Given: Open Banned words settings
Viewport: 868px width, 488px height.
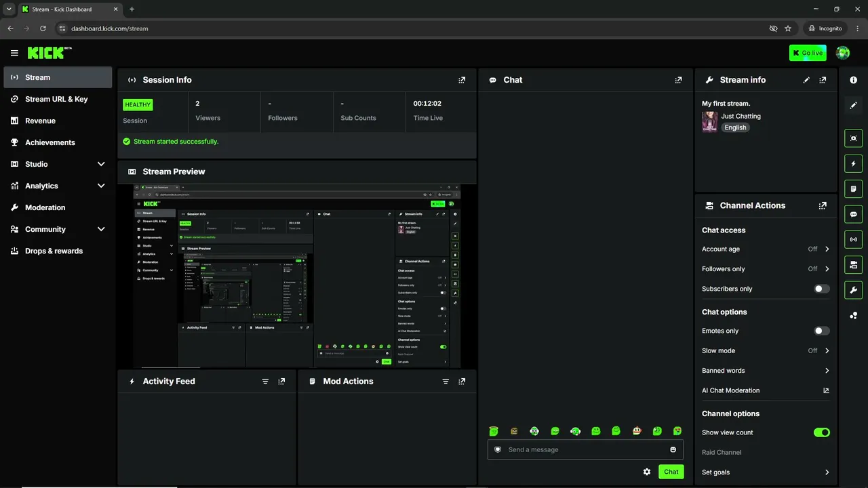Looking at the screenshot, I should tap(766, 371).
